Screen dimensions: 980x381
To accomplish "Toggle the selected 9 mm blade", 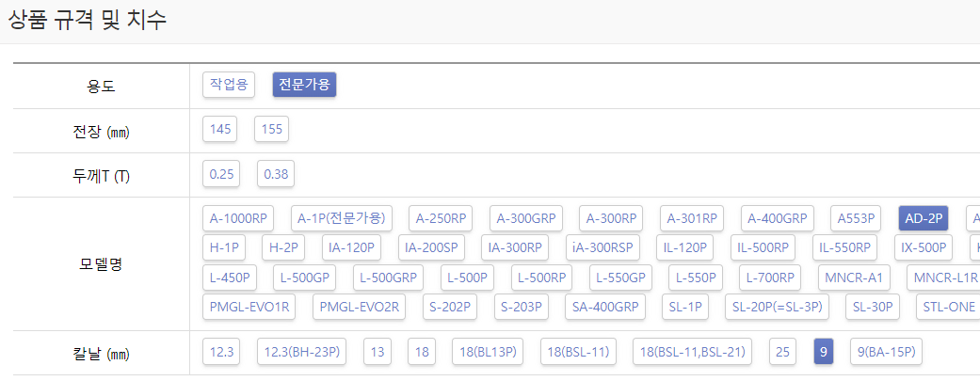I will [823, 352].
